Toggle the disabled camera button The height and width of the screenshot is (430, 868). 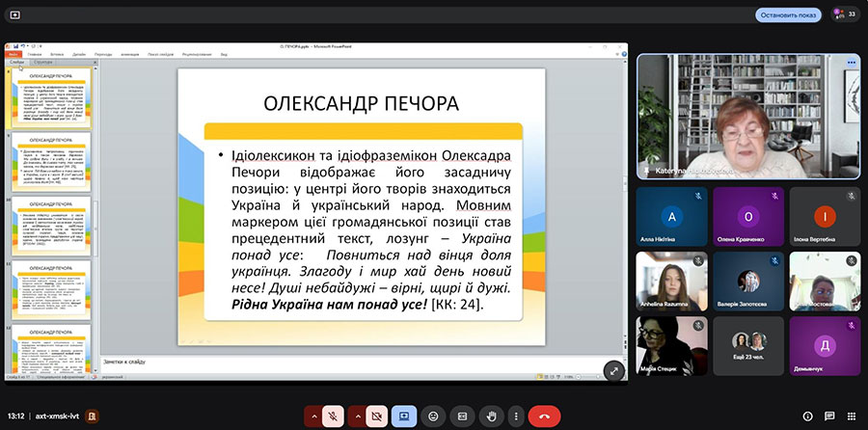(x=376, y=417)
